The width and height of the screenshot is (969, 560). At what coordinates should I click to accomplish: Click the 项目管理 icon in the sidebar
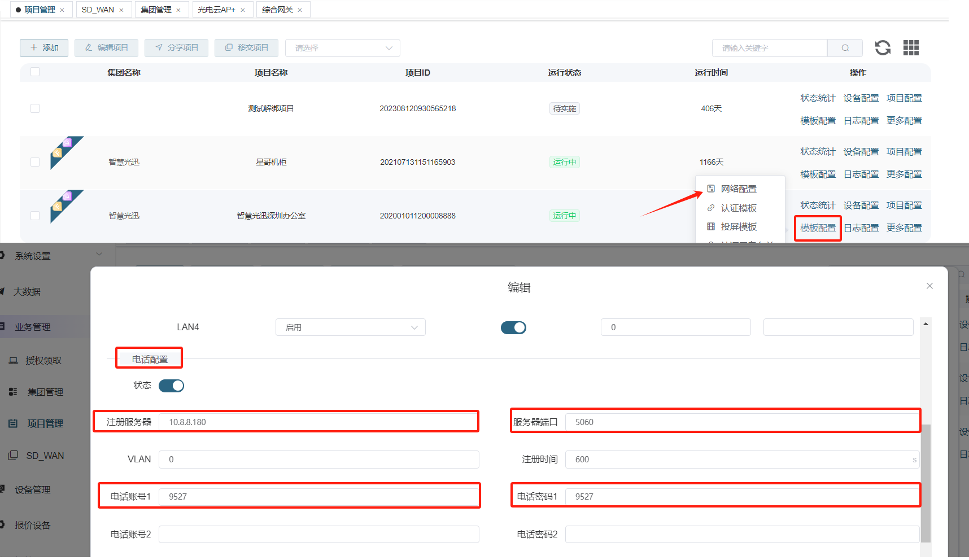[x=13, y=423]
